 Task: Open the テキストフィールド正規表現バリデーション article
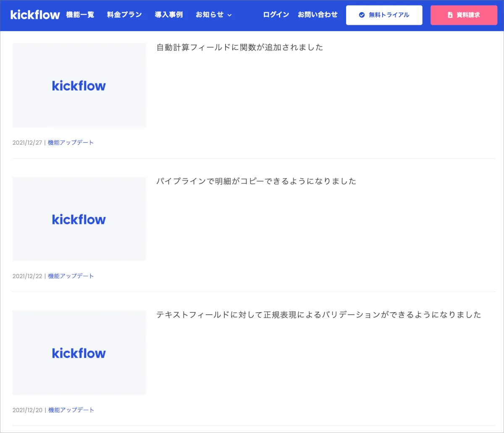tap(319, 315)
